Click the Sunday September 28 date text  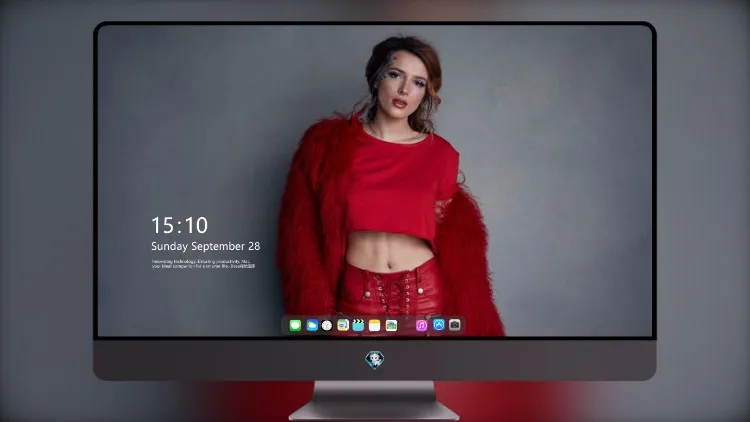(x=206, y=246)
